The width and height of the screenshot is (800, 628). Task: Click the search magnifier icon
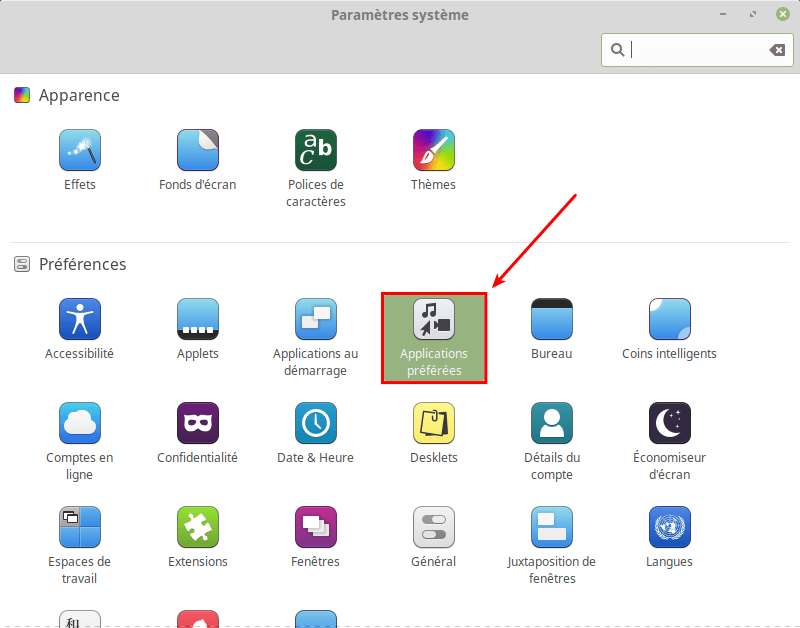(617, 50)
